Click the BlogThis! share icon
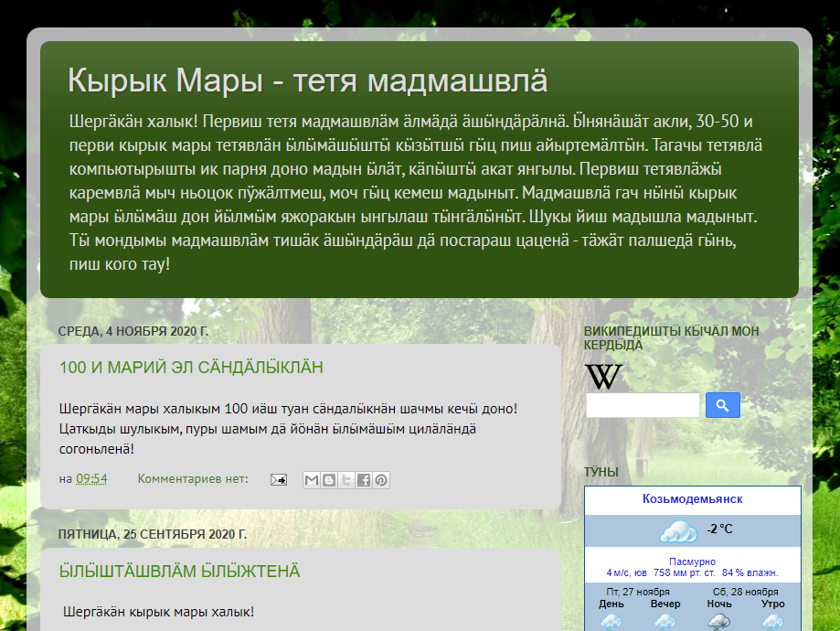The height and width of the screenshot is (631, 840). coord(329,479)
